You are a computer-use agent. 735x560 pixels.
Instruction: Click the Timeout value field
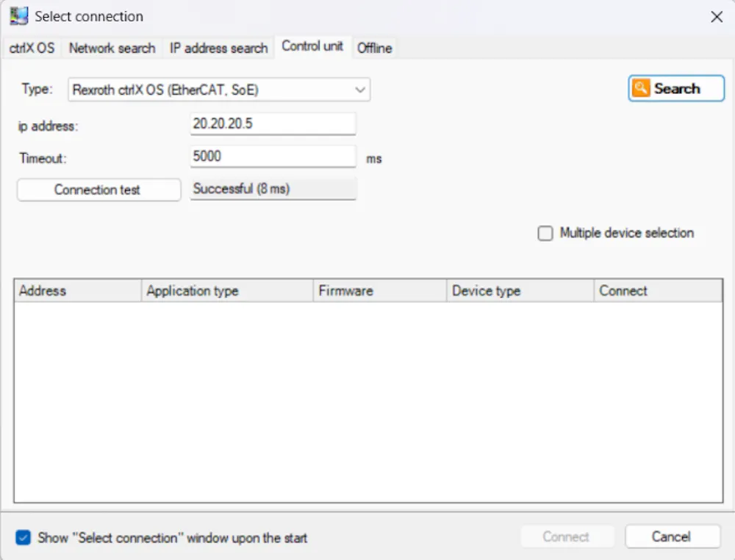click(x=273, y=156)
